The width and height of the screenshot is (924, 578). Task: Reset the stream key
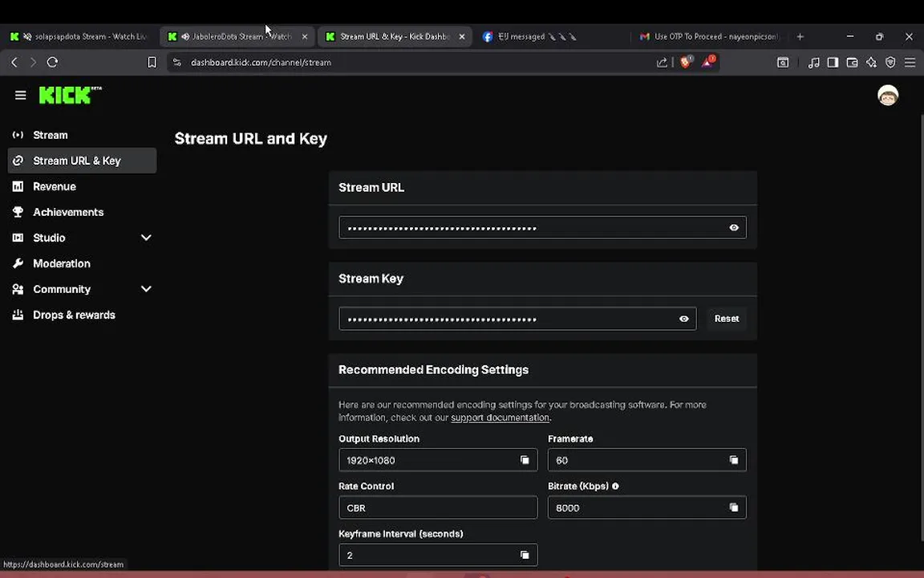coord(726,319)
